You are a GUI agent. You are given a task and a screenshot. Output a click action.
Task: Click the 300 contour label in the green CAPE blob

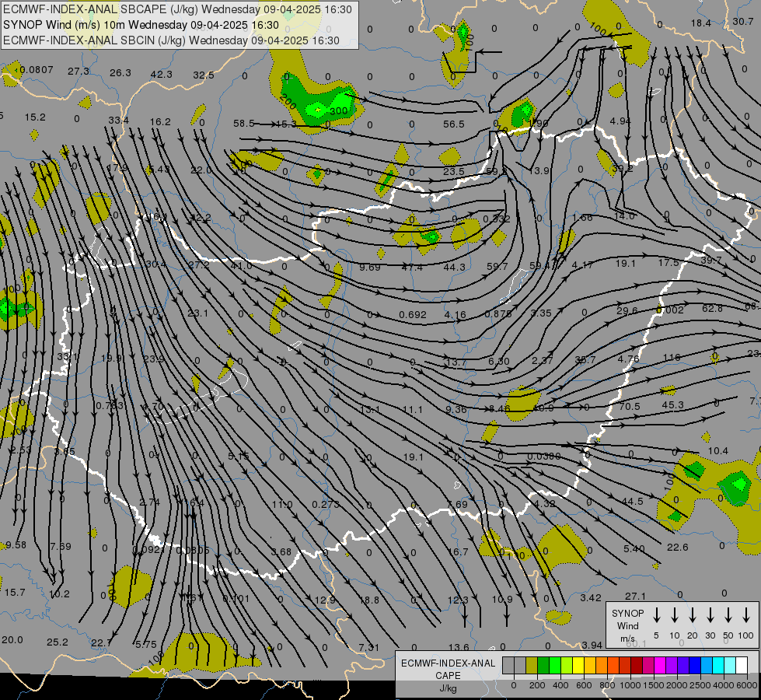click(338, 110)
